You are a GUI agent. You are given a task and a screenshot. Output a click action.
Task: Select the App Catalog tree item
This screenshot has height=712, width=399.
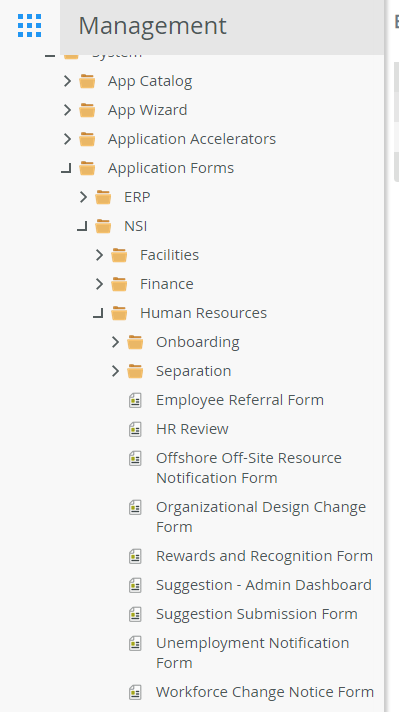click(x=150, y=81)
